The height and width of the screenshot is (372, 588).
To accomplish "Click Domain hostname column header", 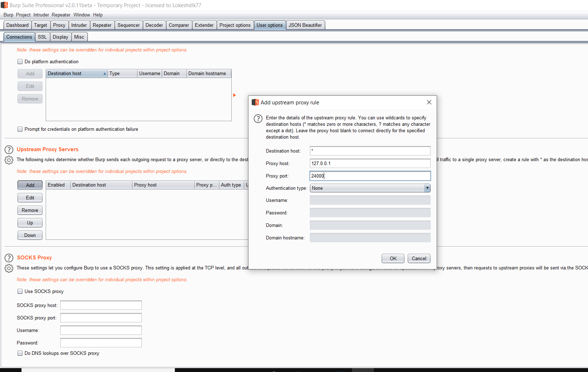I will pos(209,73).
